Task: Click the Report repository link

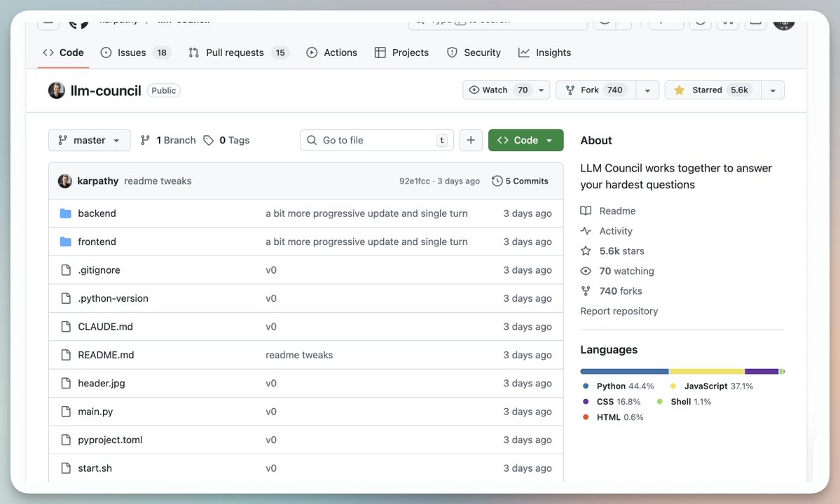Action: (619, 311)
